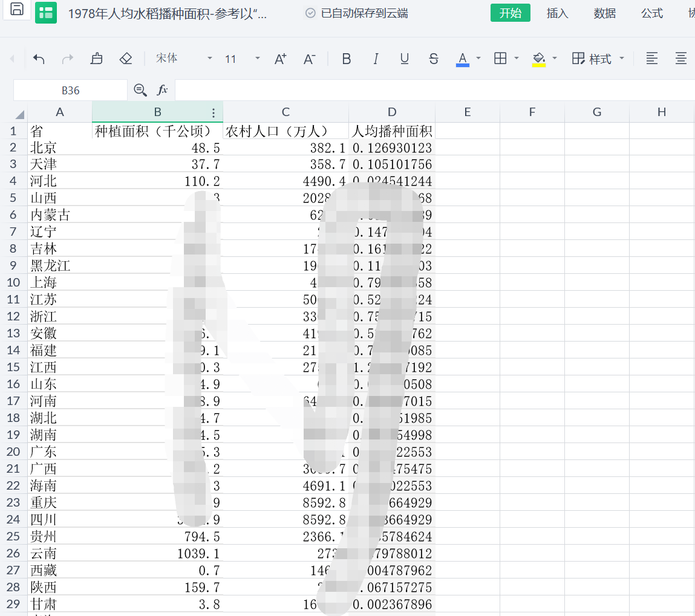Viewport: 695px width, 616px height.
Task: Click the value 794.5 cell
Action: tap(157, 537)
